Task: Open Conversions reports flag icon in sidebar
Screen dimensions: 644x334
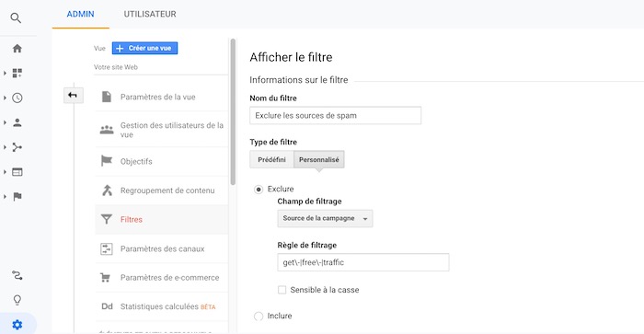Action: pos(17,196)
